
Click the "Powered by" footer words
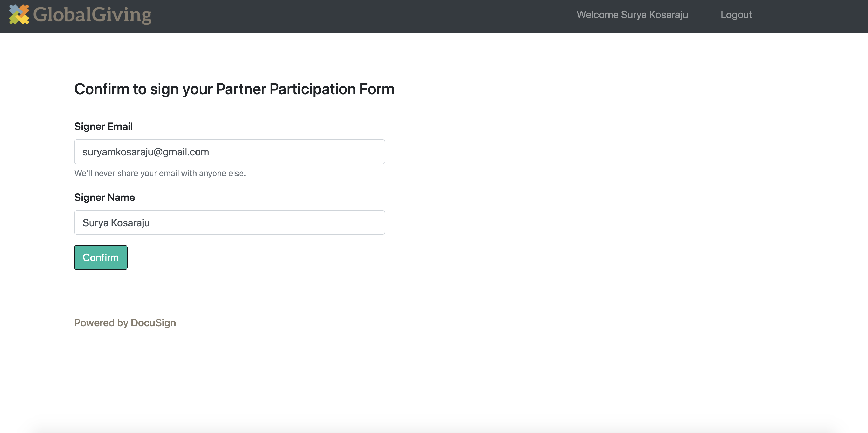pyautogui.click(x=101, y=323)
